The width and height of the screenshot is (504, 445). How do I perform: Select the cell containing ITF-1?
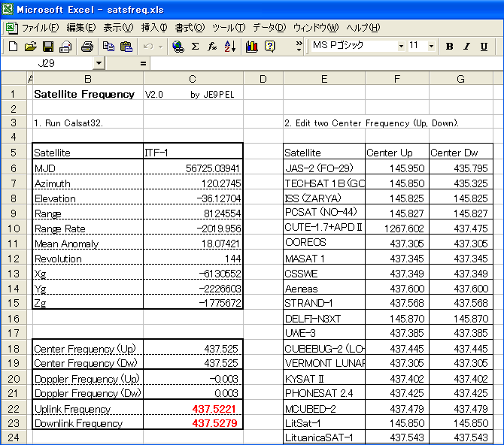tap(193, 153)
